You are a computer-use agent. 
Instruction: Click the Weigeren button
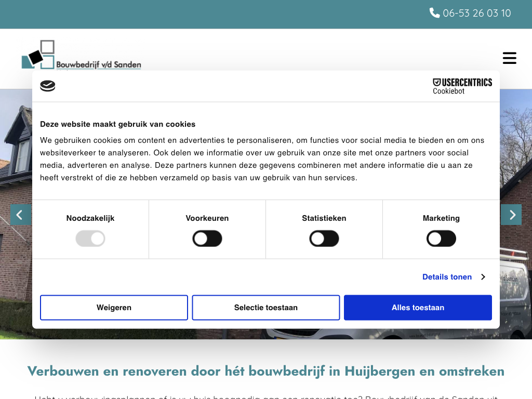click(x=114, y=308)
